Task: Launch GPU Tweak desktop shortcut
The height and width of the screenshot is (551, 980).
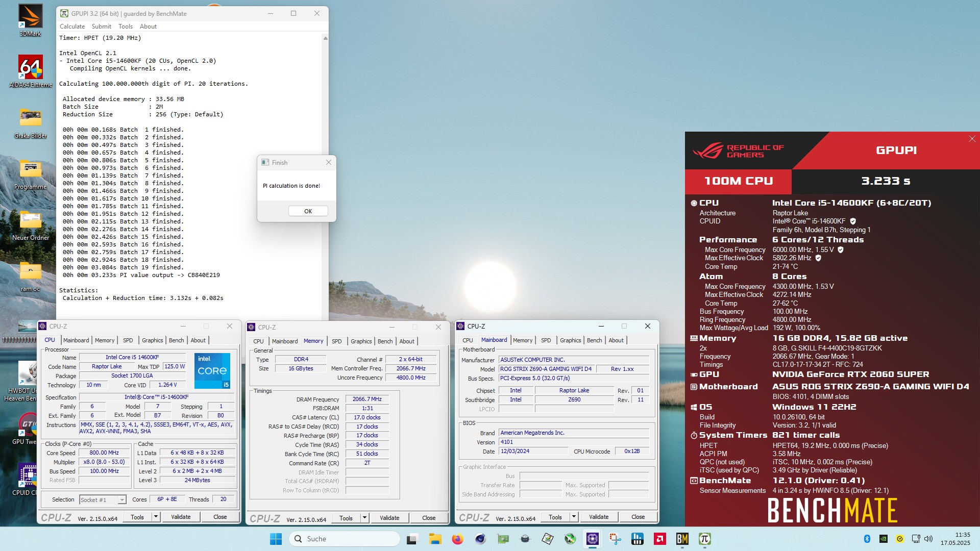Action: click(24, 429)
